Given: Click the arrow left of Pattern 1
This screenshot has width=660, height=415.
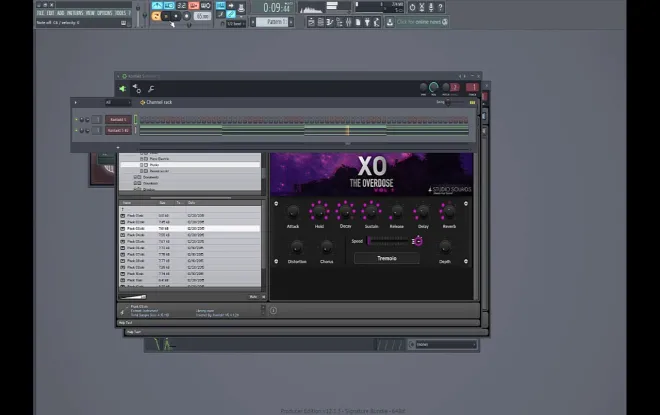Looking at the screenshot, I should [x=253, y=22].
